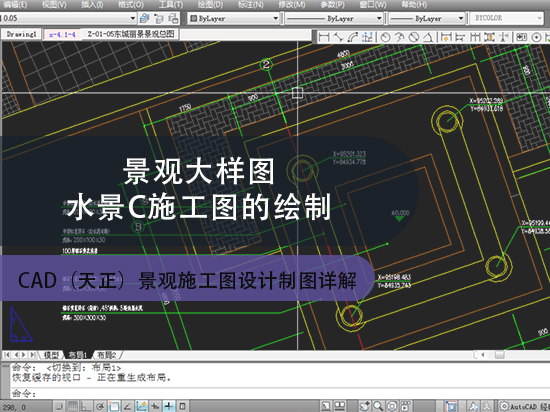
Task: Select the Arc Length dimension tool
Action: click(353, 37)
